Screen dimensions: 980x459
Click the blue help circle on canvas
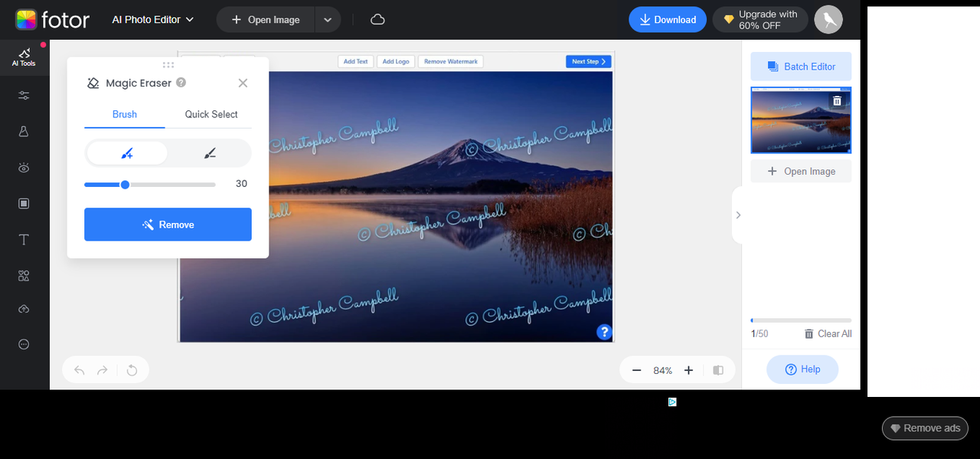coord(604,332)
